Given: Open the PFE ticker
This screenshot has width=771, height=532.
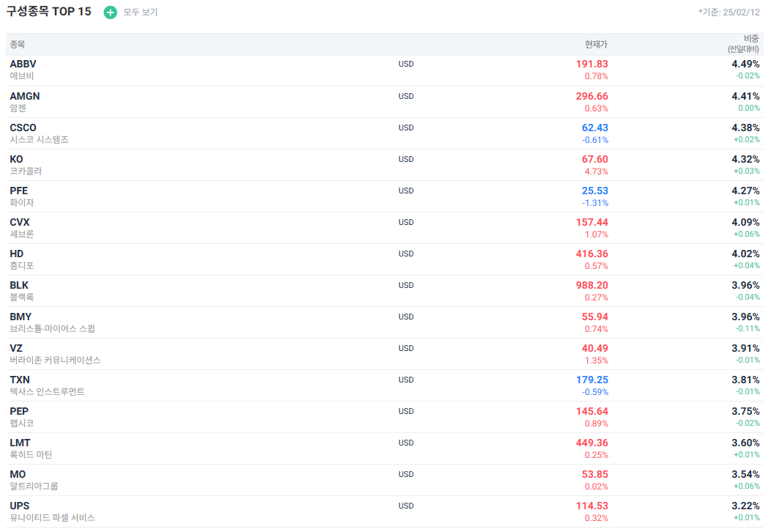Looking at the screenshot, I should 18,191.
